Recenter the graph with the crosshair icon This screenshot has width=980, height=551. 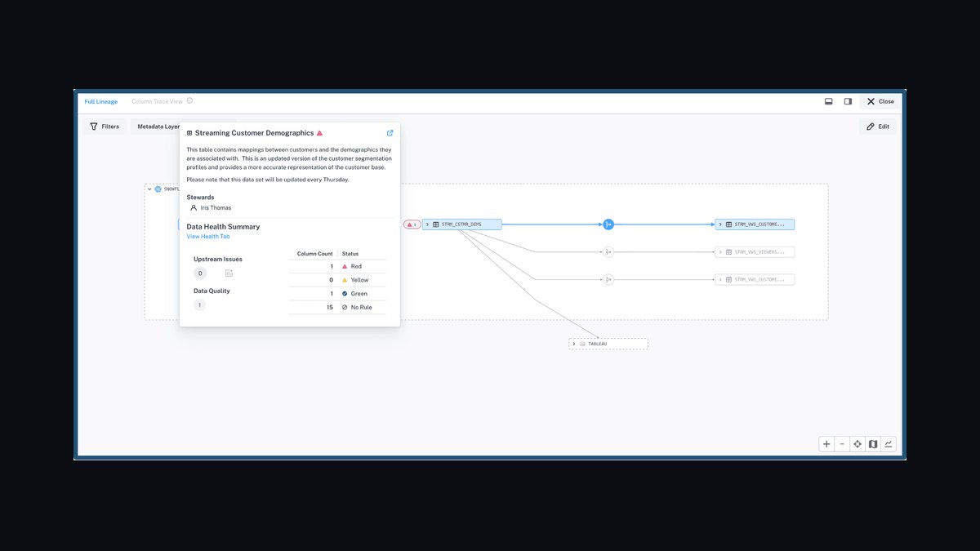coord(857,444)
